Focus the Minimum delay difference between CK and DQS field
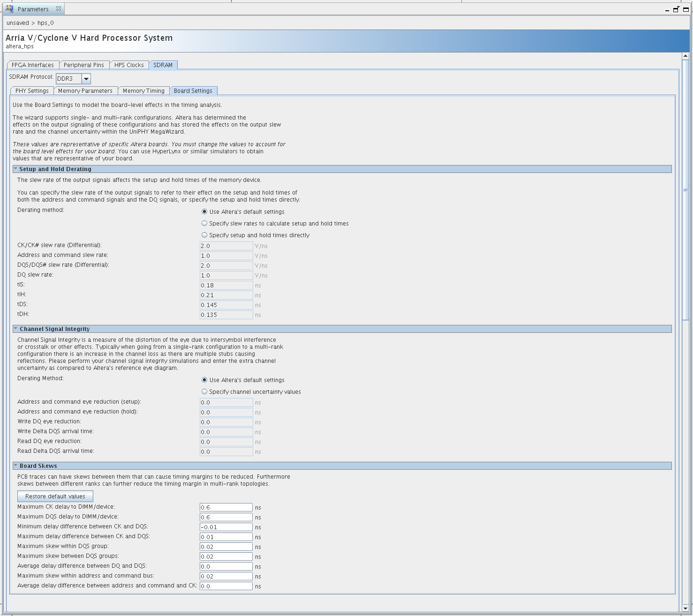The height and width of the screenshot is (616, 693). (226, 527)
